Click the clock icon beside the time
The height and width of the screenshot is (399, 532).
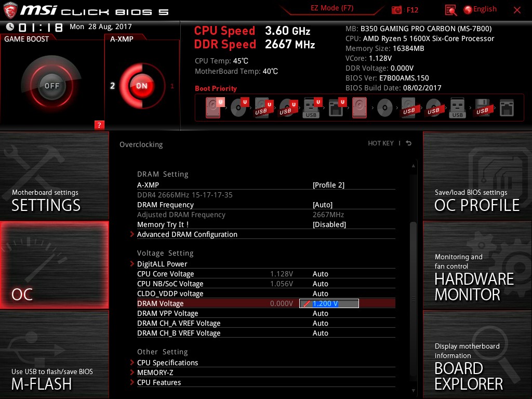10,27
